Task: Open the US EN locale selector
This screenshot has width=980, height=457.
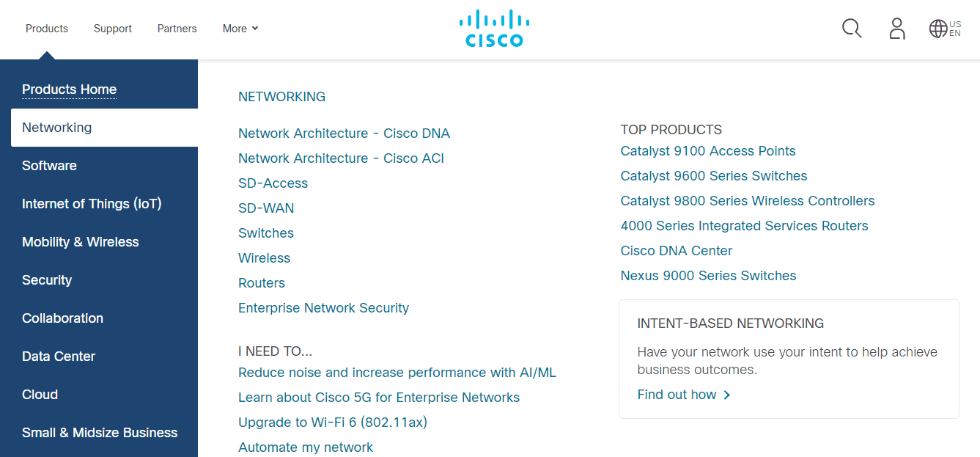Action: click(955, 28)
